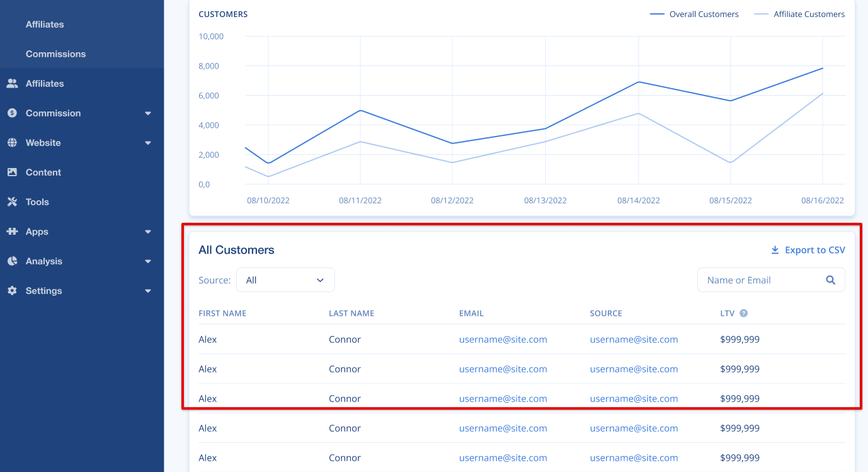Click the 6,000 y-axis label
The height and width of the screenshot is (472, 868).
pyautogui.click(x=208, y=96)
